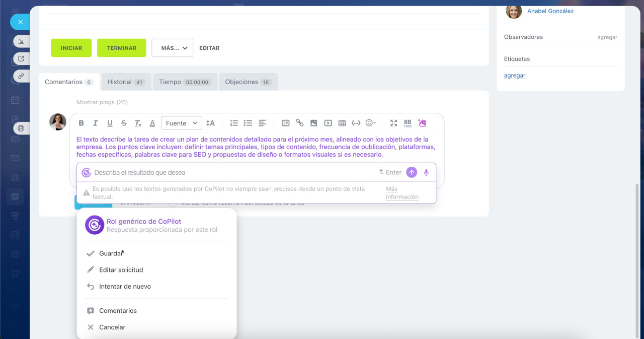The width and height of the screenshot is (644, 339).
Task: Toggle BB code editing mode
Action: point(408,123)
